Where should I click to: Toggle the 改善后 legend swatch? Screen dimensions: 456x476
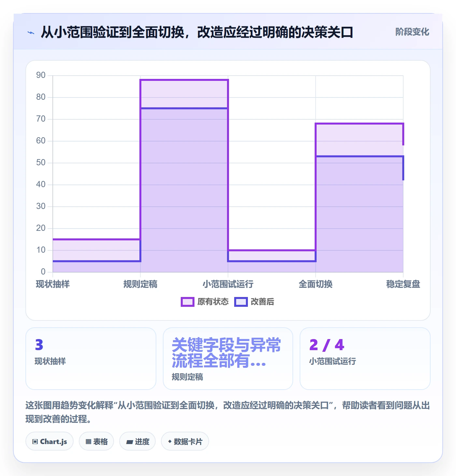tap(241, 302)
